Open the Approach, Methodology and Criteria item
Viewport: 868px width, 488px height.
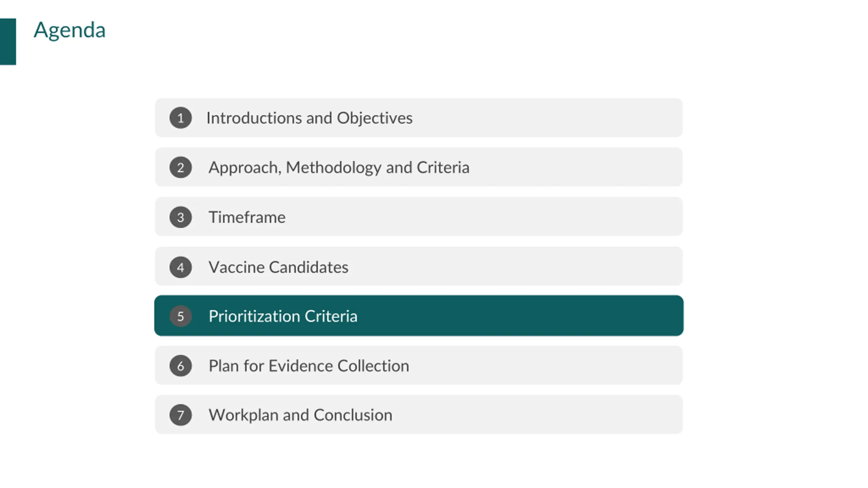coord(419,167)
